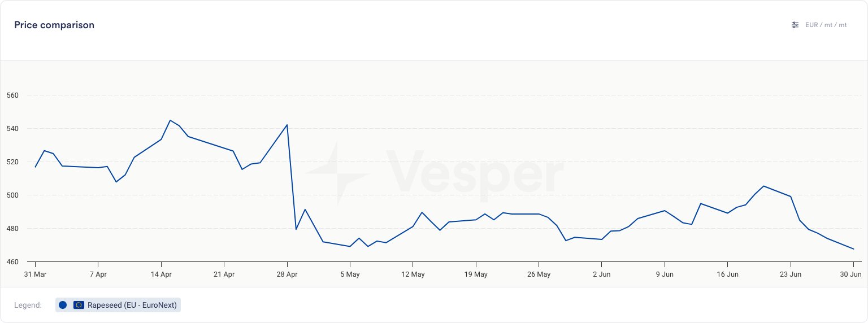Select the 31 Mar axis date

(35, 274)
